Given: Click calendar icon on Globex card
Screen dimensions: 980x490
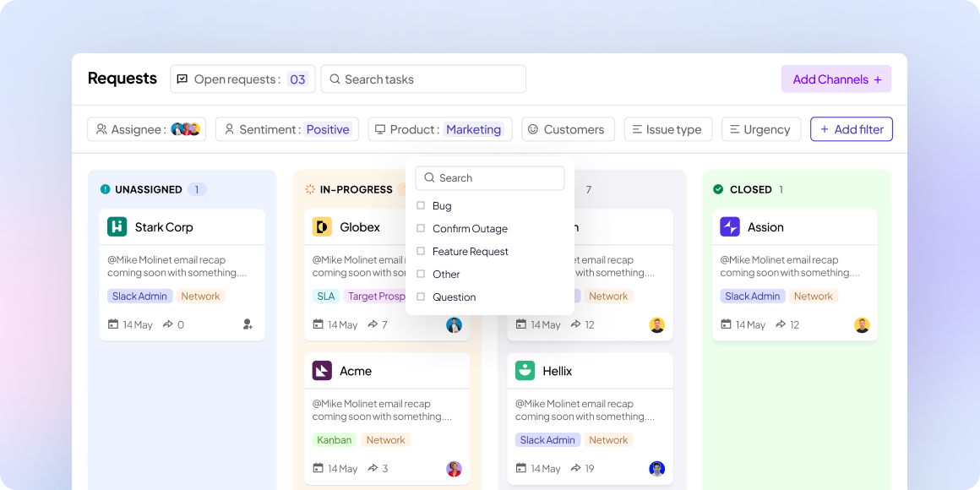Looking at the screenshot, I should point(318,324).
